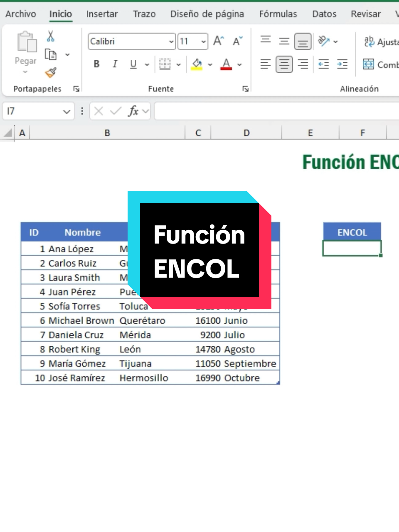Image resolution: width=399 pixels, height=532 pixels.
Task: Switch to the Fórmulas tab
Action: [x=278, y=14]
